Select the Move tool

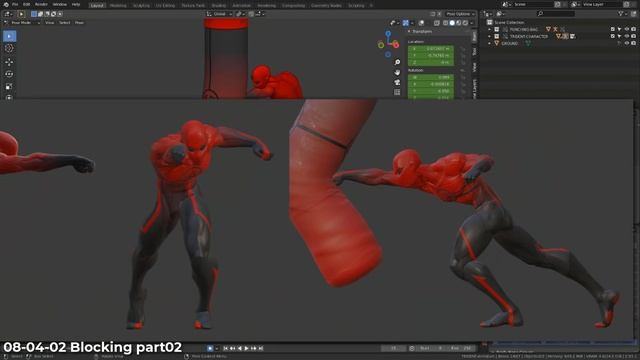(9, 62)
